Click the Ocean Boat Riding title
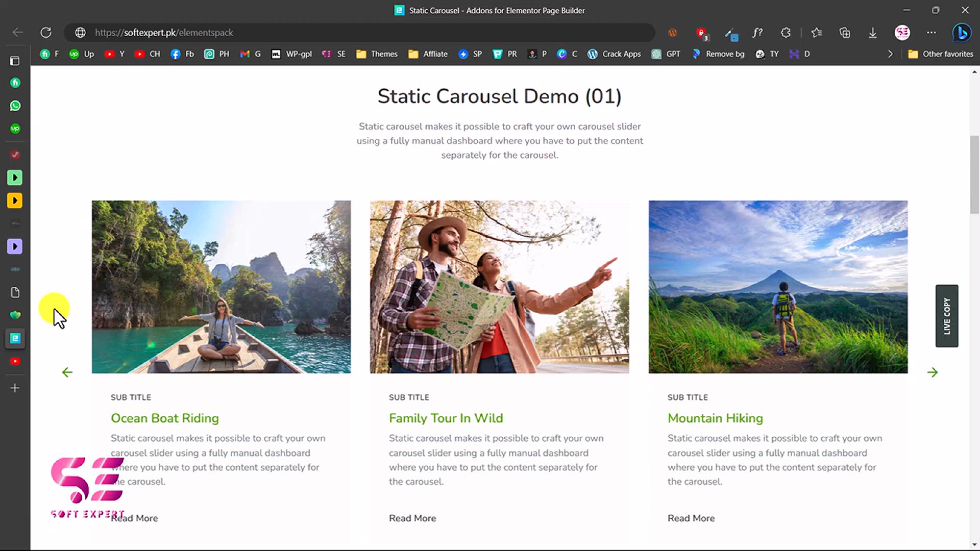This screenshot has height=551, width=980. [x=165, y=418]
